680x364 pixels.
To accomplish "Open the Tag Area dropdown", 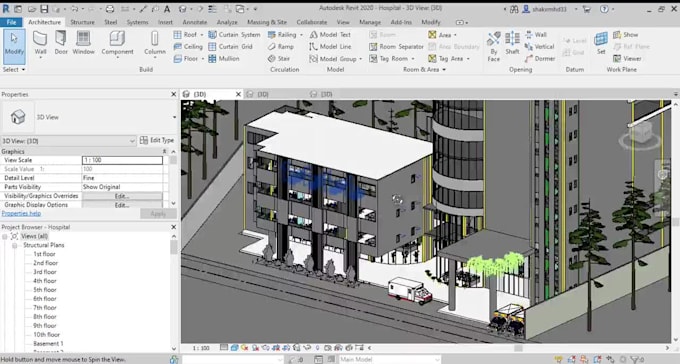I will 468,59.
